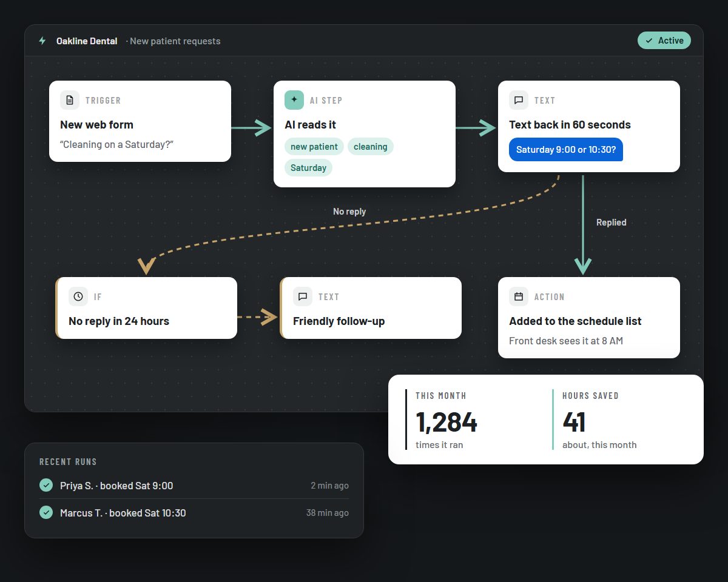Click the 'Recent Runs' heading
728x582 pixels.
click(x=68, y=462)
